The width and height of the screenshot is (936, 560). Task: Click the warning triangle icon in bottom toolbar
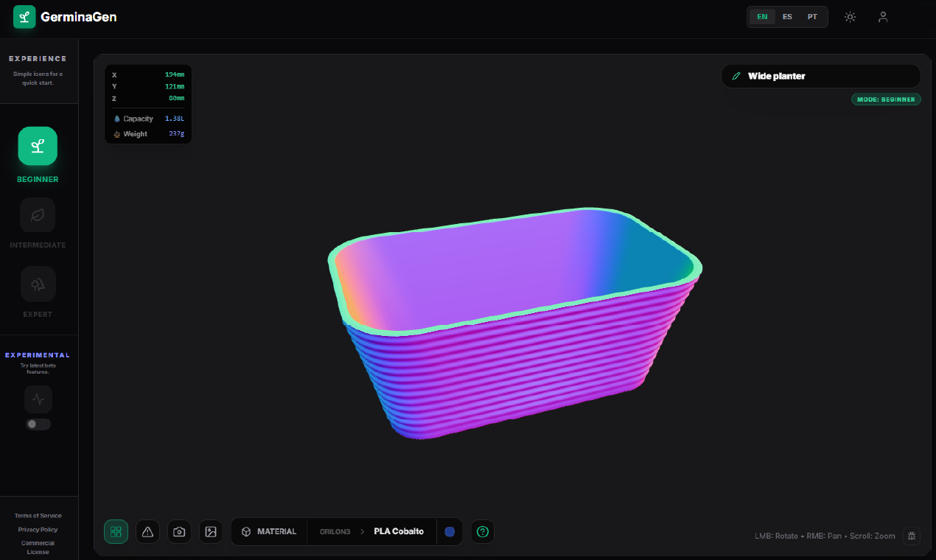[147, 531]
